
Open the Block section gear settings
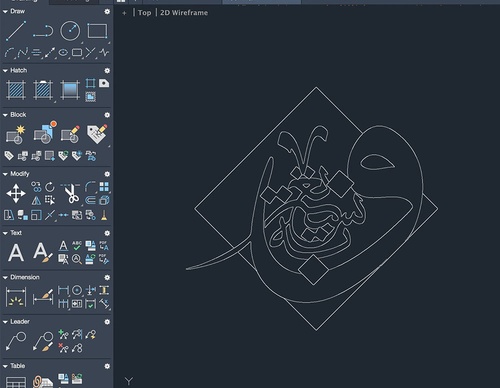coord(107,115)
